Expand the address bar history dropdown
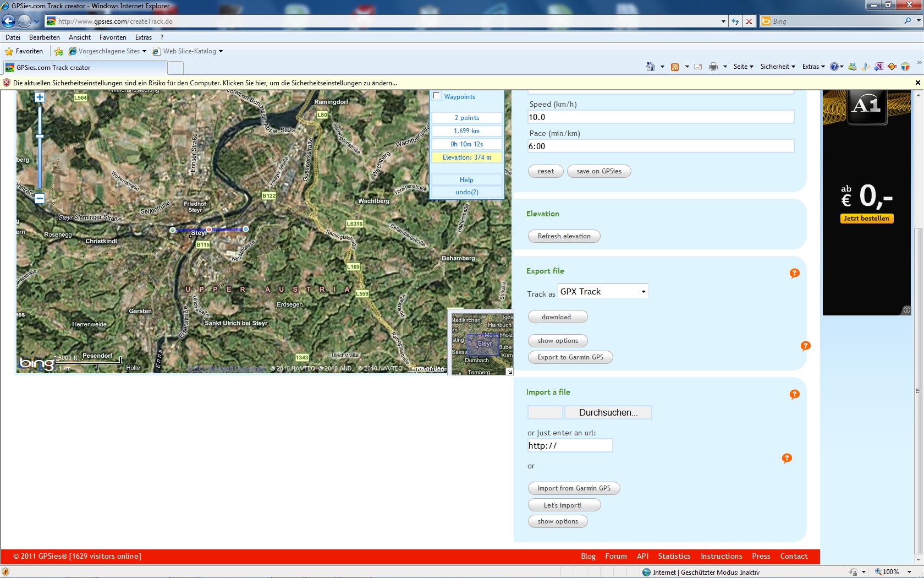This screenshot has width=924, height=578. [723, 21]
